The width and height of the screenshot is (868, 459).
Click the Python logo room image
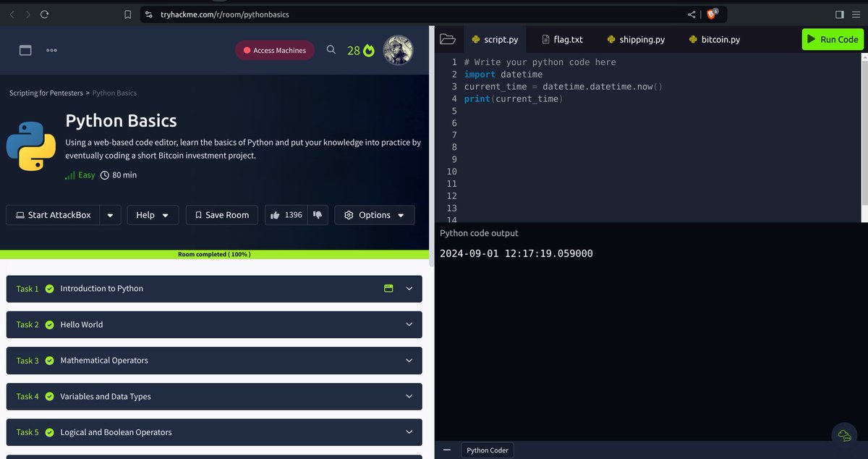[x=31, y=146]
